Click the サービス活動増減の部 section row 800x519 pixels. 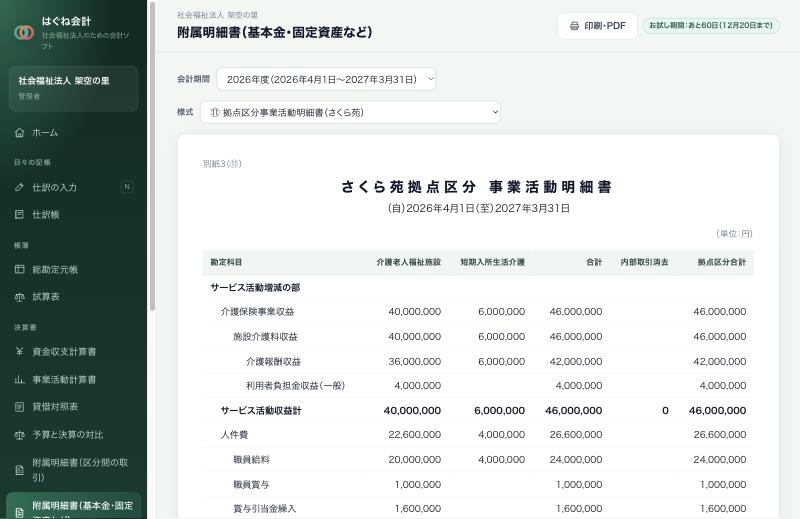tap(478, 287)
